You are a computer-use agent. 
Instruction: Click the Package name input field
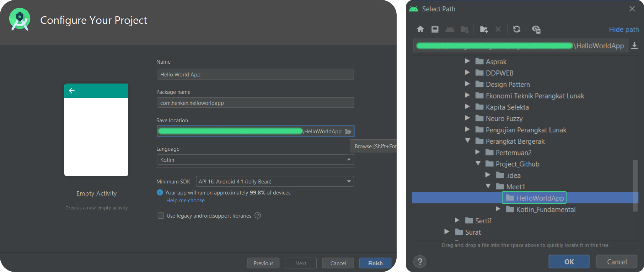[x=256, y=103]
